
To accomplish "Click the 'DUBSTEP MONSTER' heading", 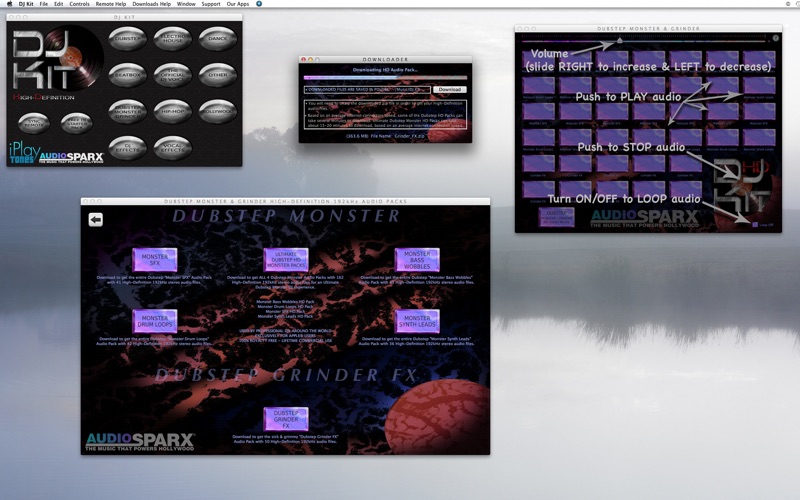I will pos(286,216).
